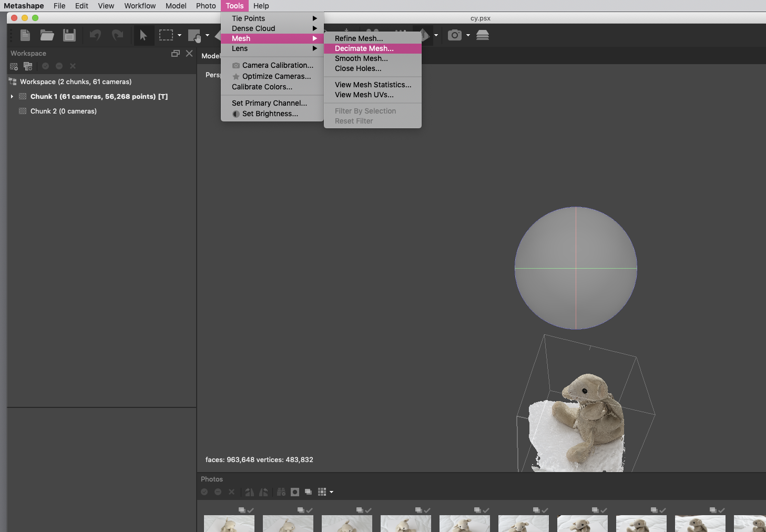Click the New document toolbar icon
The width and height of the screenshot is (766, 532).
click(25, 35)
